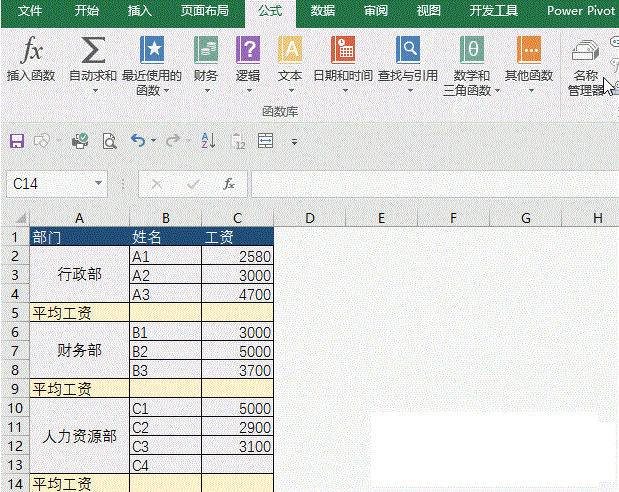Save the workbook with the floppy icon
The height and width of the screenshot is (492, 619).
coord(17,141)
